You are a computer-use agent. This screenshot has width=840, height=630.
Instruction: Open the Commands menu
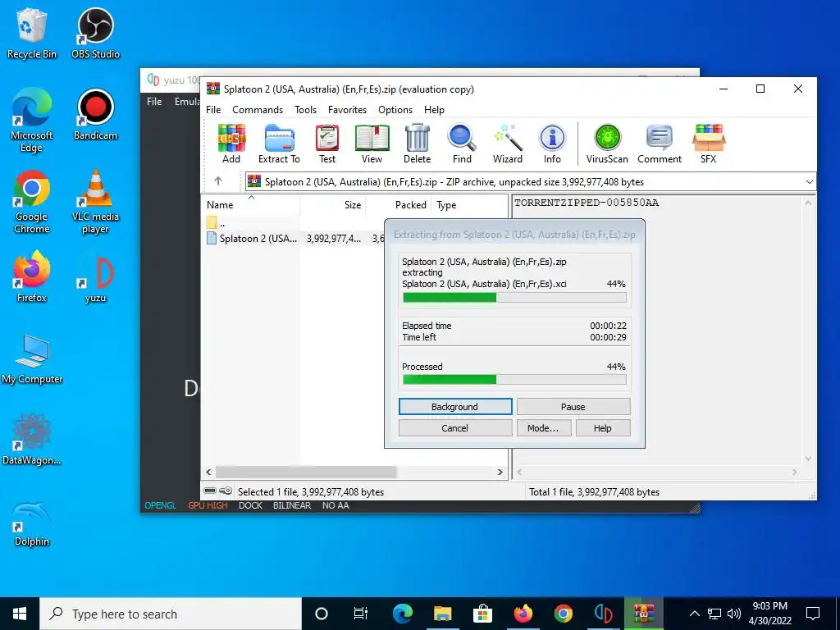coord(258,110)
